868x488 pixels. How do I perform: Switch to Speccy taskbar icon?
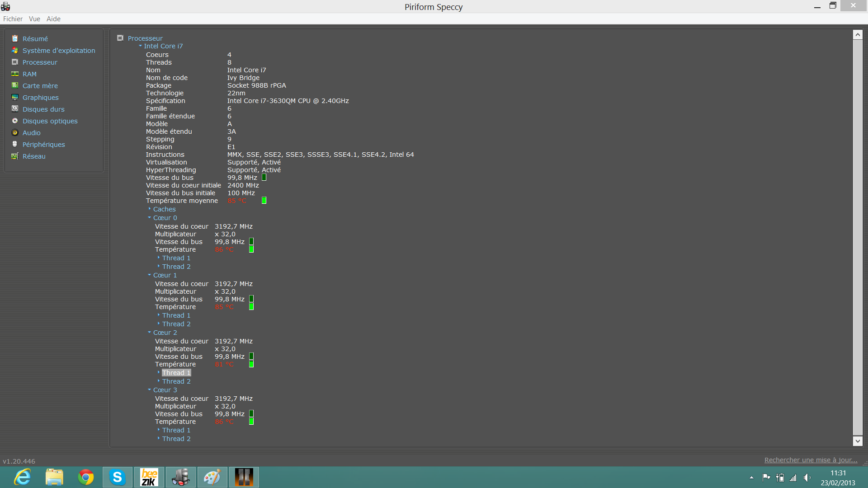[181, 477]
